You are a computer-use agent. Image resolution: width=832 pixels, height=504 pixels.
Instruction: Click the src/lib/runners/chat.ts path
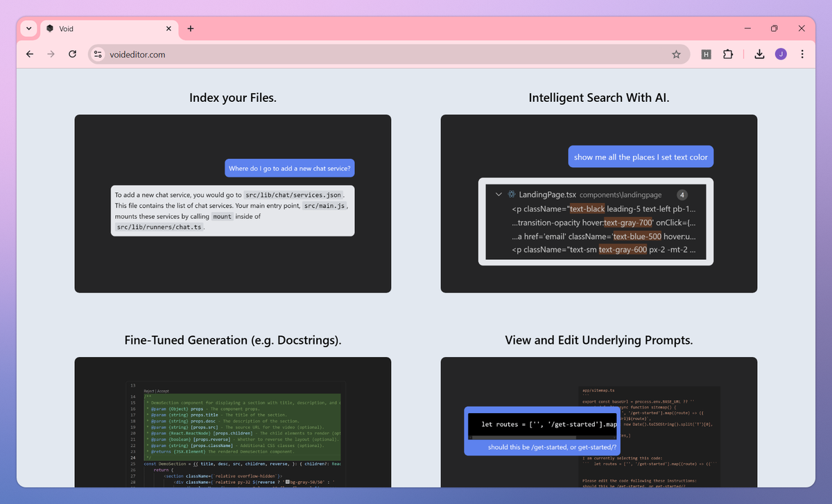pyautogui.click(x=159, y=227)
